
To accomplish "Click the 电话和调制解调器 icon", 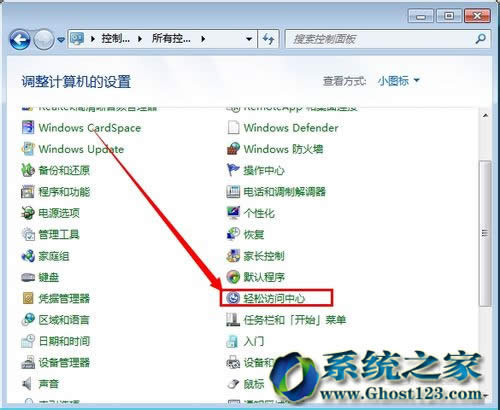I will coord(233,192).
